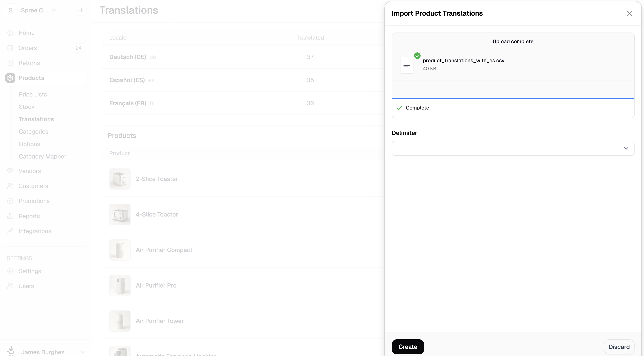The height and width of the screenshot is (356, 644).
Task: Click the Vendors icon in sidebar
Action: pyautogui.click(x=10, y=171)
